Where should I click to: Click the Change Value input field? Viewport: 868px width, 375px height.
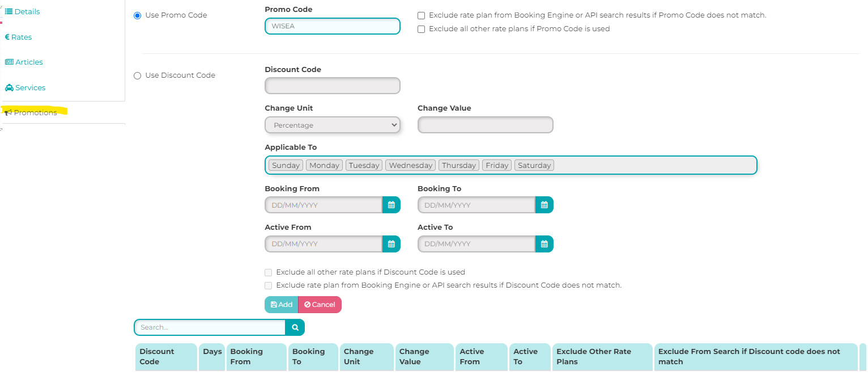coord(486,125)
